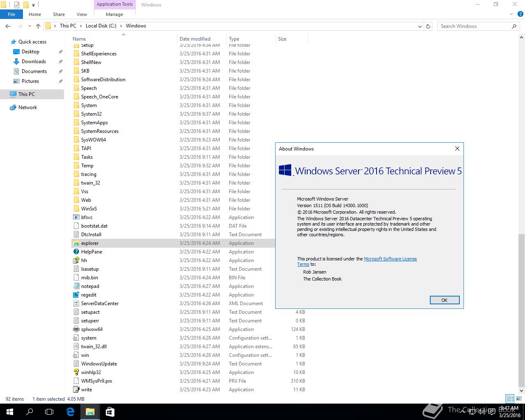Select the bfsvc application icon
The image size is (525, 420).
point(76,217)
